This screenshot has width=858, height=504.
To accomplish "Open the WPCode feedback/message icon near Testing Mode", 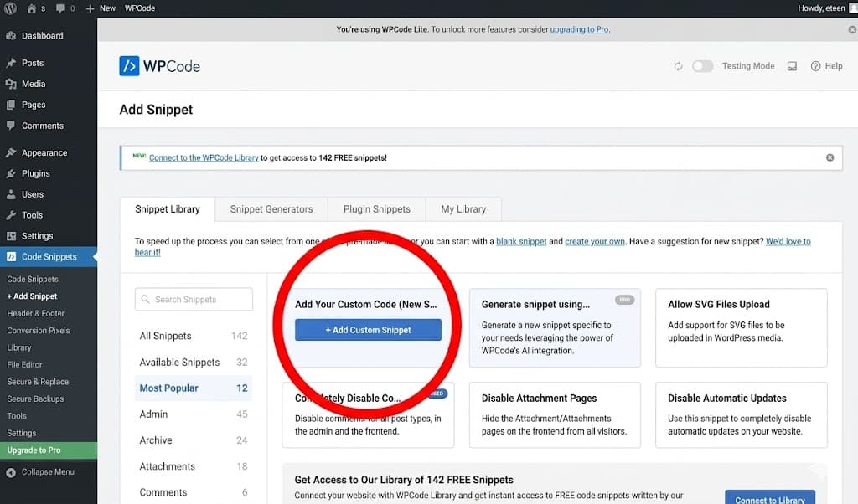I will click(x=791, y=65).
